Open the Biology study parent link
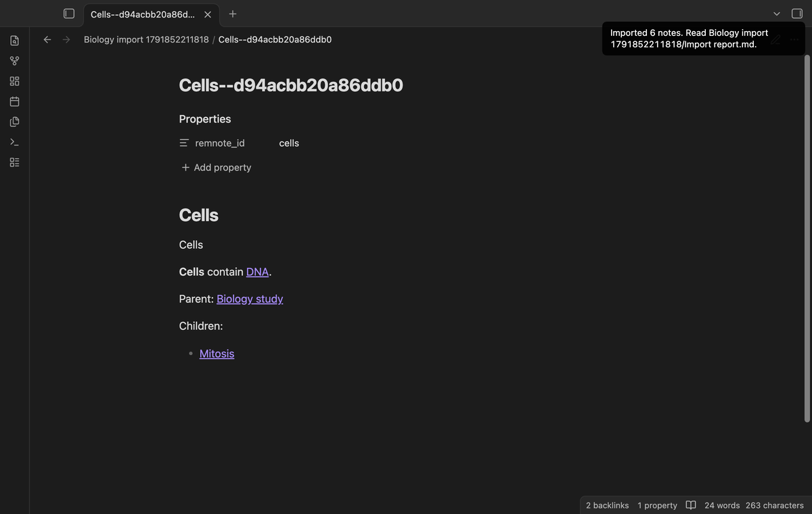The width and height of the screenshot is (812, 514). [x=250, y=299]
